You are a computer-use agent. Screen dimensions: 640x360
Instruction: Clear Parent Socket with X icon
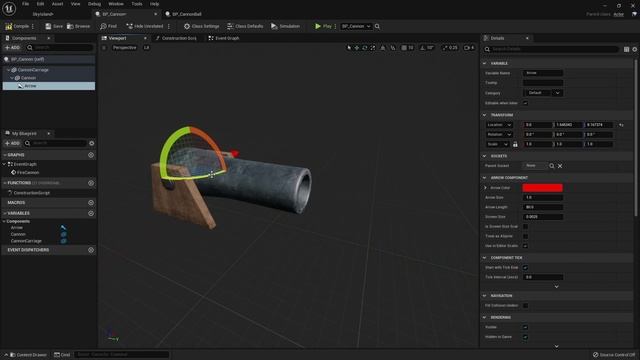tap(560, 166)
